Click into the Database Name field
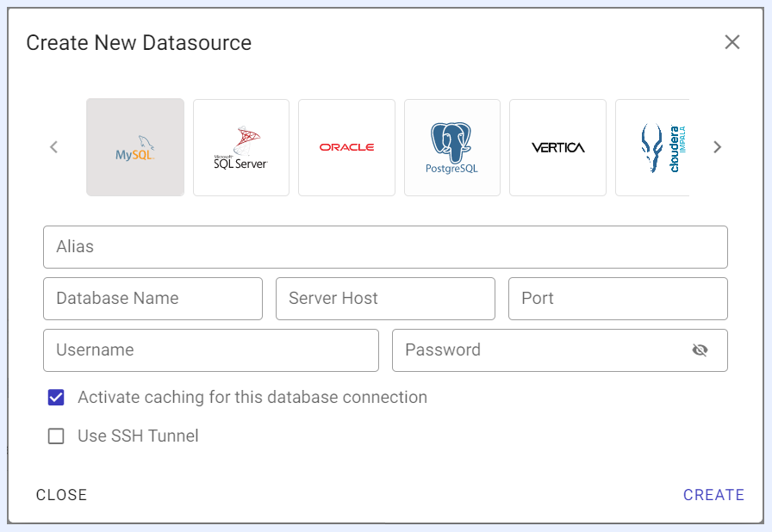 (x=153, y=299)
